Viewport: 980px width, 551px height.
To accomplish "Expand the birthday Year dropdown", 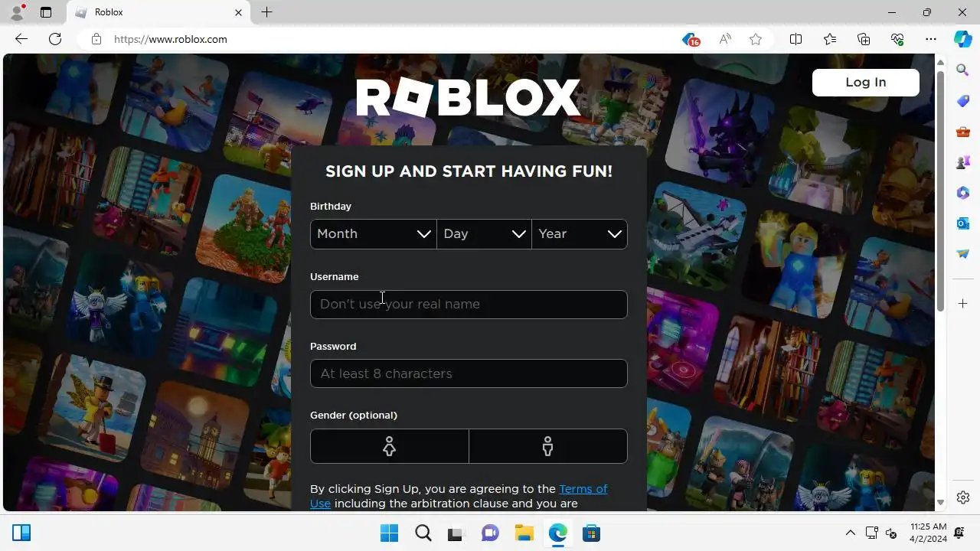I will [580, 234].
